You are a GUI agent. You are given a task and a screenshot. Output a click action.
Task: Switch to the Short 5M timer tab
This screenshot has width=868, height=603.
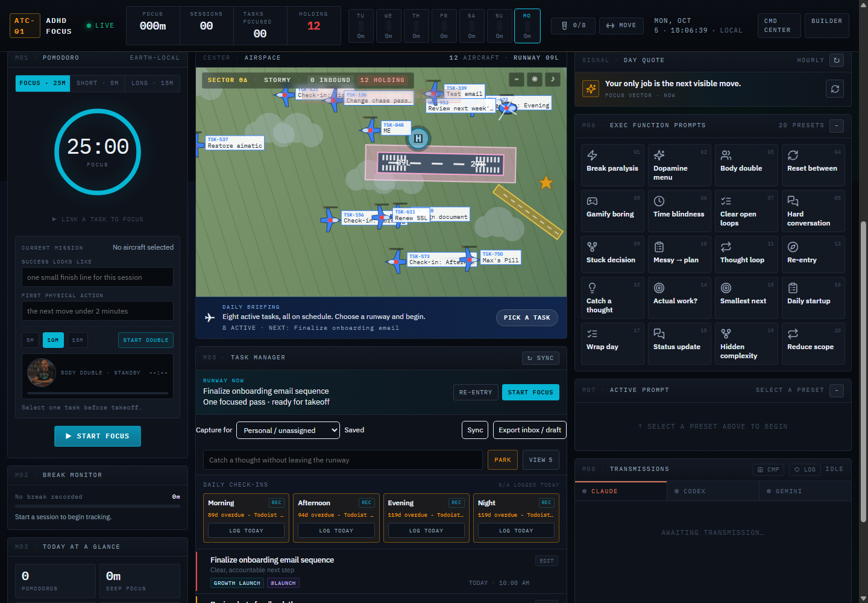98,83
